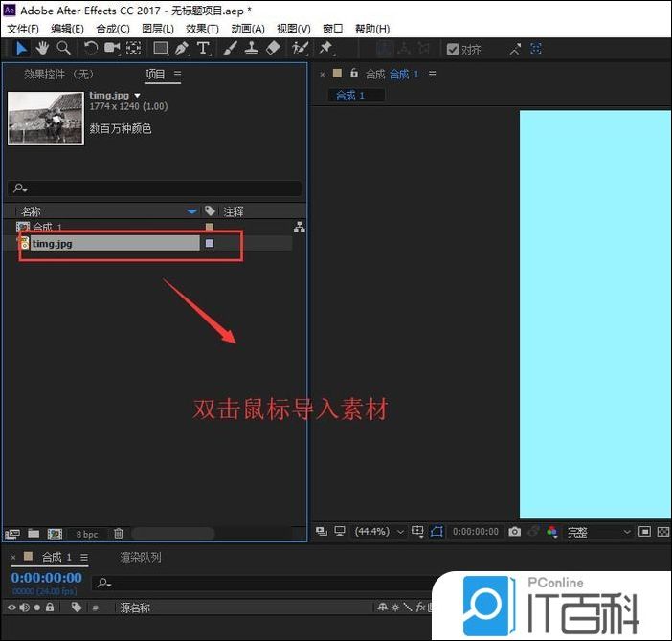The width and height of the screenshot is (672, 641).
Task: Open the 44.4% magnification dropdown
Action: point(380,531)
